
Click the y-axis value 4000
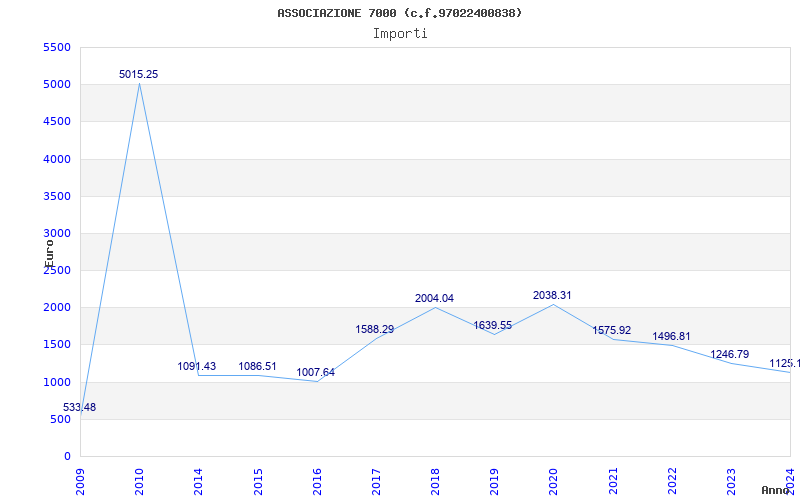click(57, 159)
